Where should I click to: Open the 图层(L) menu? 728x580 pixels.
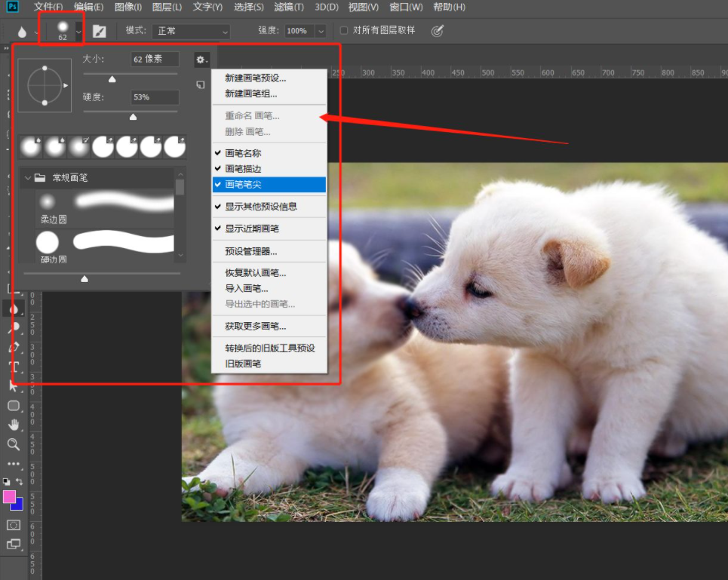pyautogui.click(x=167, y=7)
